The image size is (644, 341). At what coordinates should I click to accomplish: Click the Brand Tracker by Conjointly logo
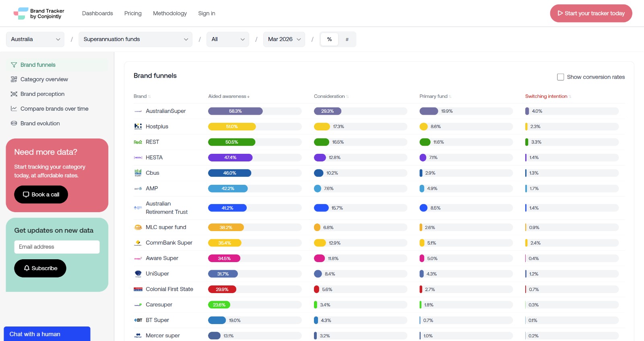tap(39, 13)
